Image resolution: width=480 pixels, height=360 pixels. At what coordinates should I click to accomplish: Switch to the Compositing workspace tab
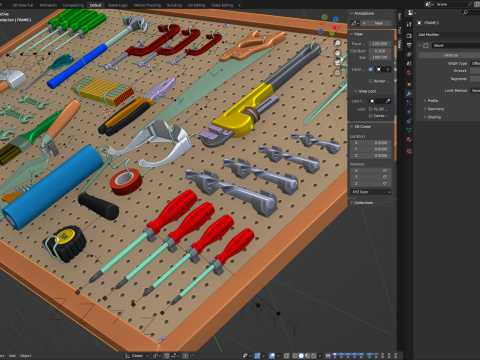[73, 5]
